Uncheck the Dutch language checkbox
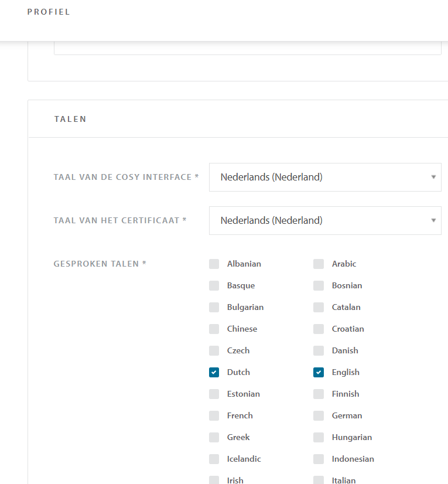Viewport: 448px width, 484px height. click(214, 372)
